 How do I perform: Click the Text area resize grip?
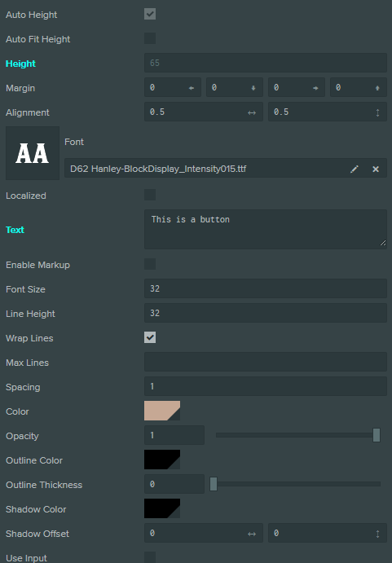pos(383,243)
